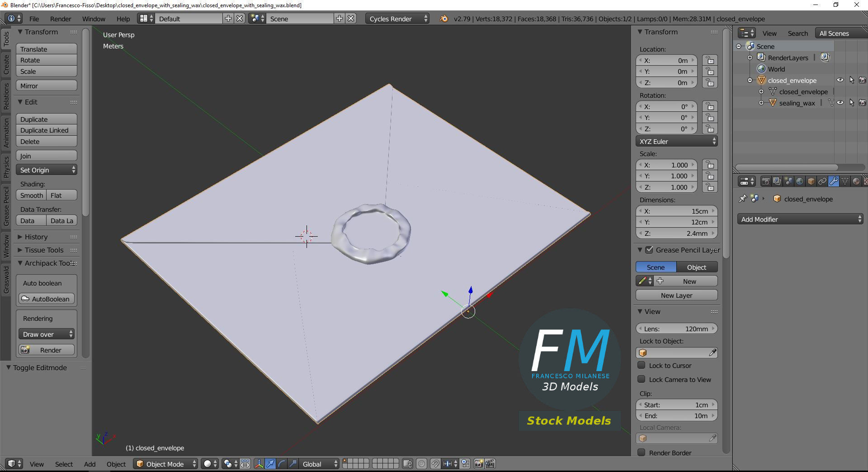This screenshot has height=472, width=868.
Task: Open the Window menu
Action: click(94, 19)
